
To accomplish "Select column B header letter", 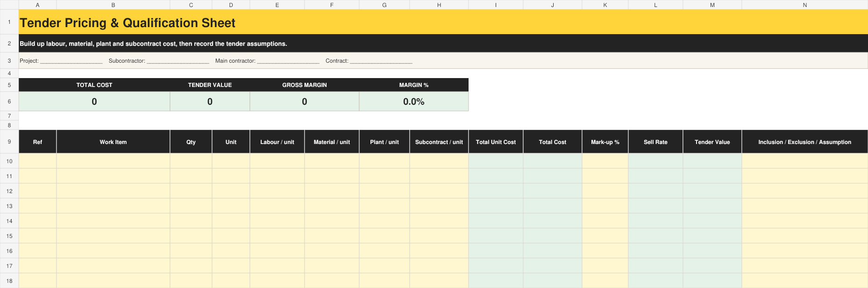I will [x=113, y=5].
